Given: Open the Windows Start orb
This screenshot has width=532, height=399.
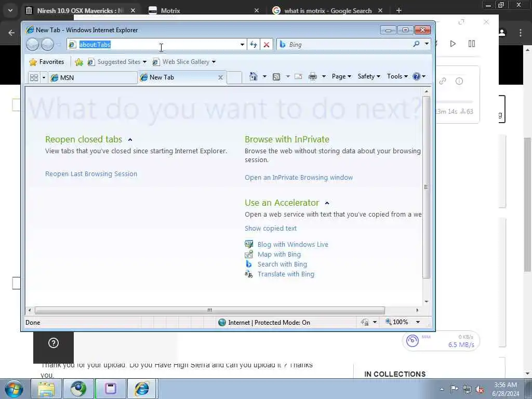Looking at the screenshot, I should tap(14, 389).
